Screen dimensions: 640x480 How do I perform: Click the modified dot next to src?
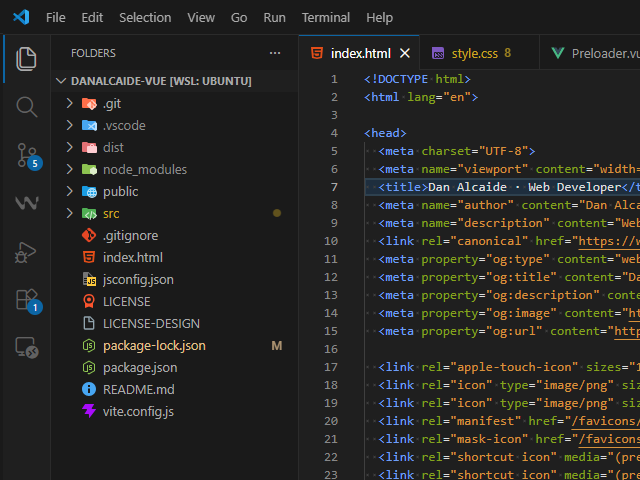(277, 213)
